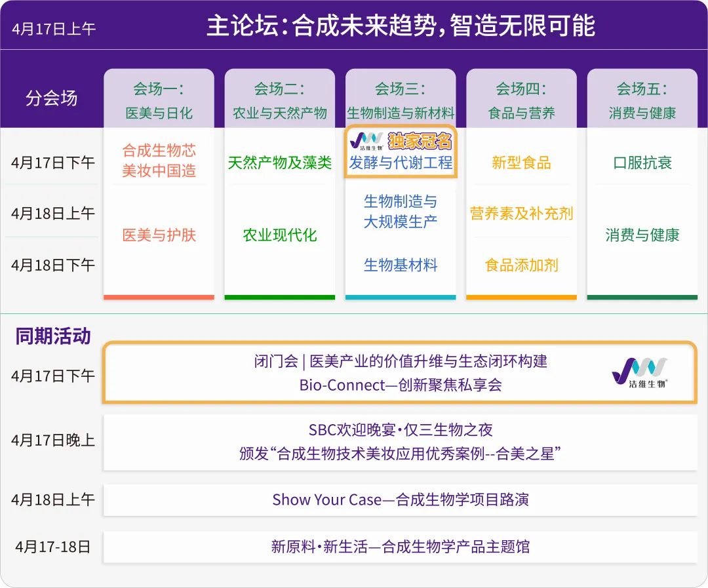Open the 合成生物芯 美妆中国造 session
Screen dimensions: 708x588
pos(159,161)
